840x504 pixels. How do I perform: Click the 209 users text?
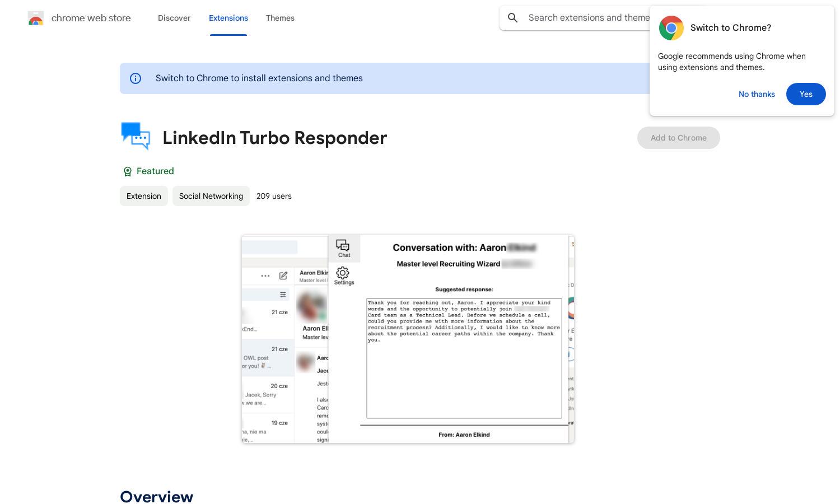[x=274, y=196]
